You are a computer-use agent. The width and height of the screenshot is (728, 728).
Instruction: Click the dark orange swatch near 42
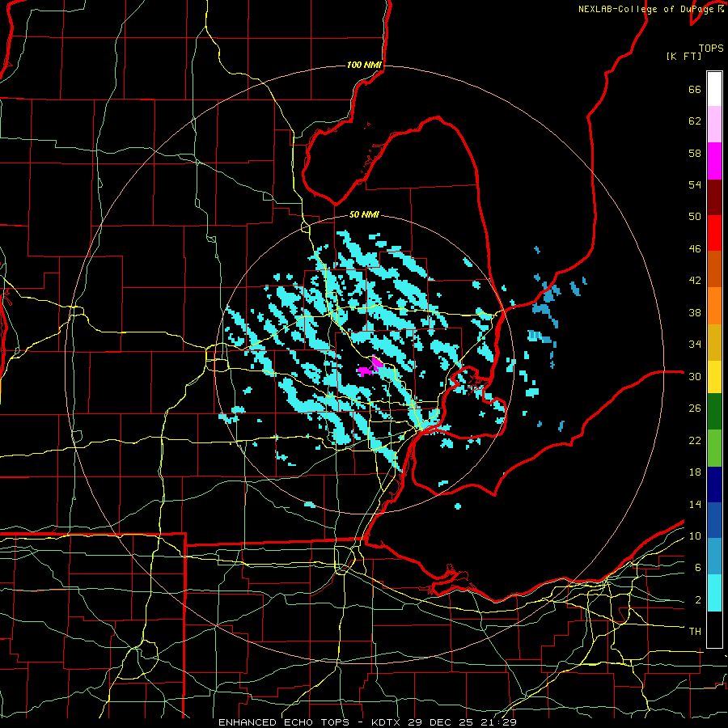[714, 269]
